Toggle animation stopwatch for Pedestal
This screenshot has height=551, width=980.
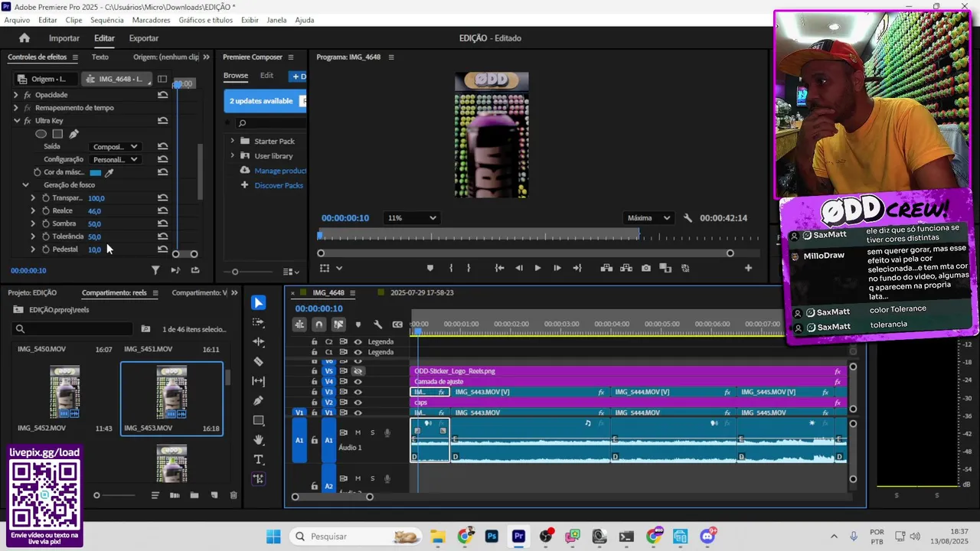45,249
